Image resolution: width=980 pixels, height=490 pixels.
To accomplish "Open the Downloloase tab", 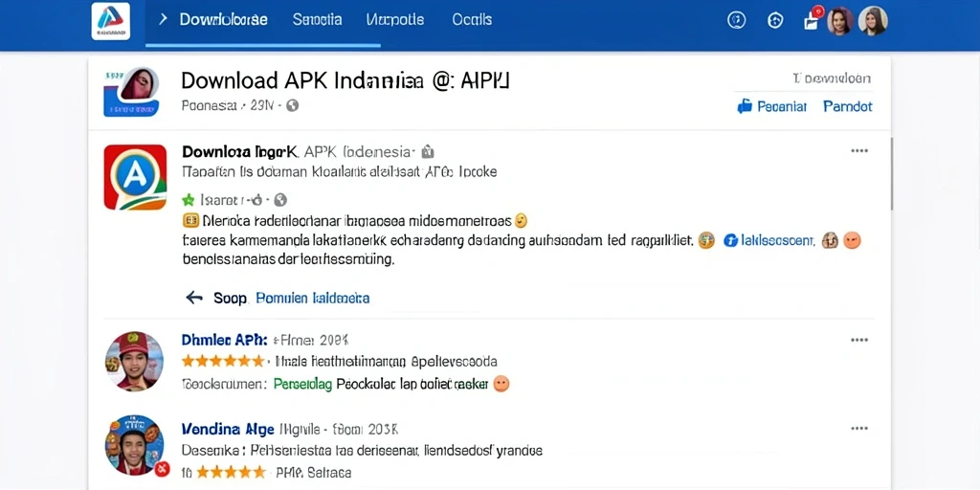I will (224, 19).
